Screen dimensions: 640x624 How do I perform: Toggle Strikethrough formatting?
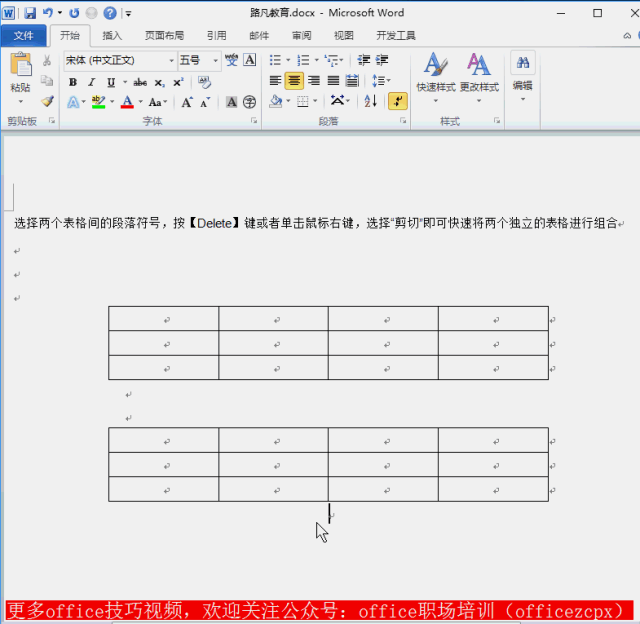coord(140,82)
